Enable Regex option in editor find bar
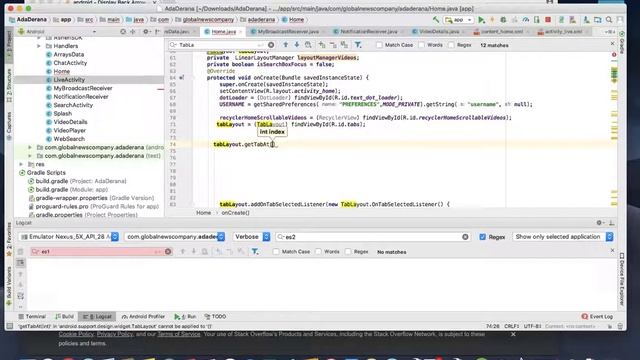The height and width of the screenshot is (360, 640). tap(451, 45)
